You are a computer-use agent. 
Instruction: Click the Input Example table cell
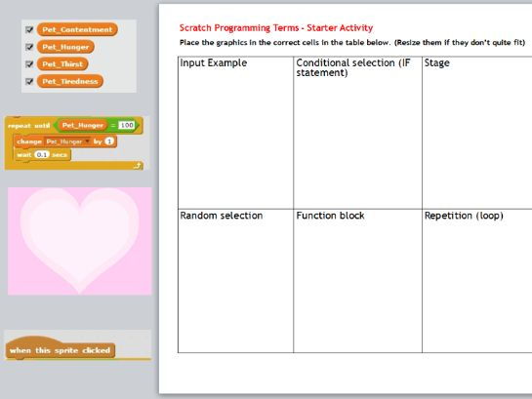(235, 133)
